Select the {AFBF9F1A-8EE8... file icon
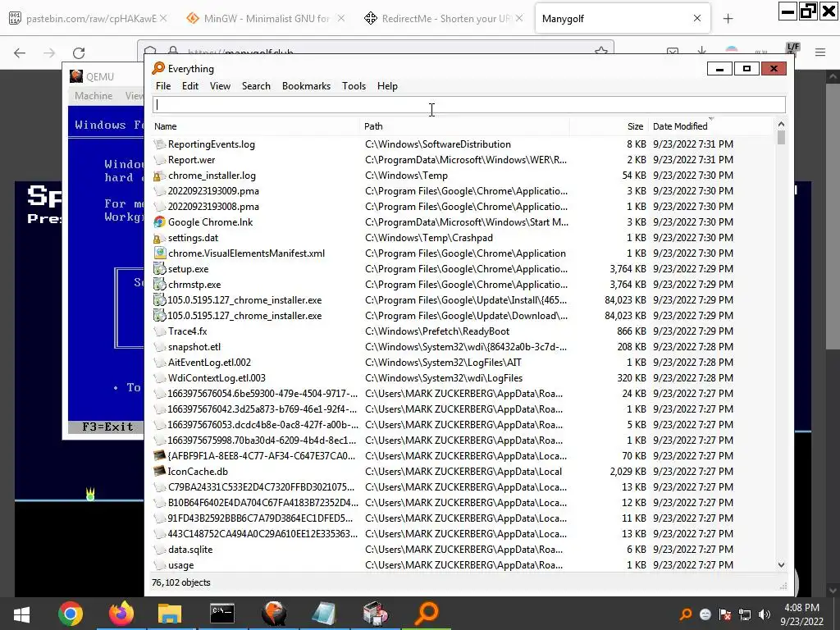The height and width of the screenshot is (630, 840). tap(159, 456)
